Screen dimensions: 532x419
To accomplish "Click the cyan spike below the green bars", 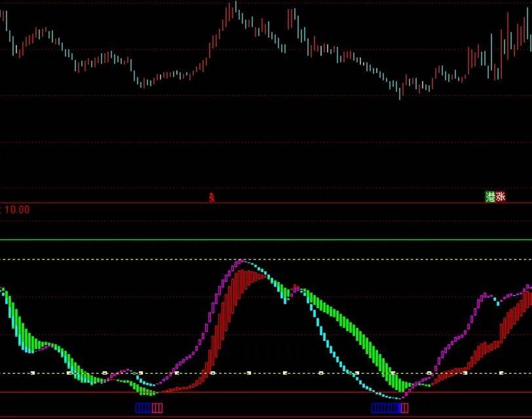I will [284, 297].
